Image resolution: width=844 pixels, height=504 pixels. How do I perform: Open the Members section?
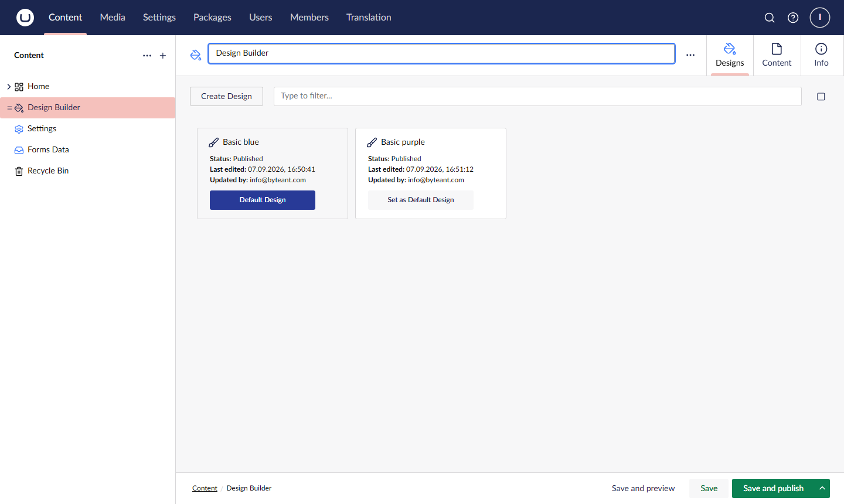pyautogui.click(x=309, y=18)
